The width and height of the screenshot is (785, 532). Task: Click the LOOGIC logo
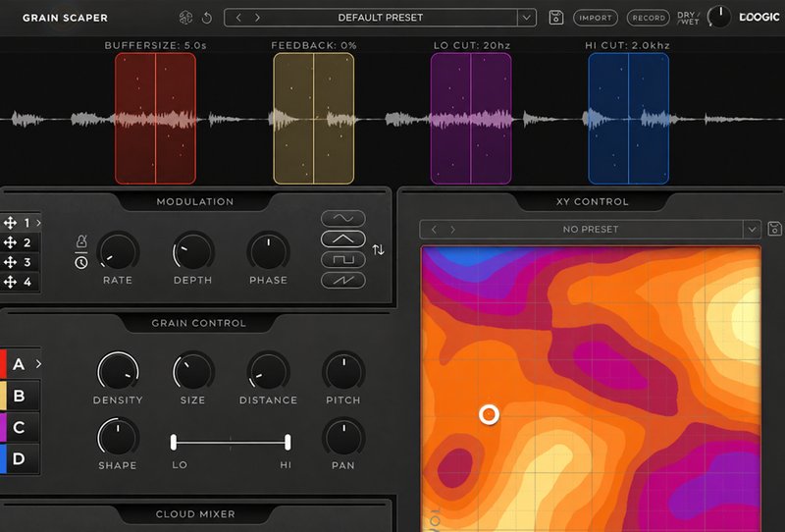(x=759, y=17)
